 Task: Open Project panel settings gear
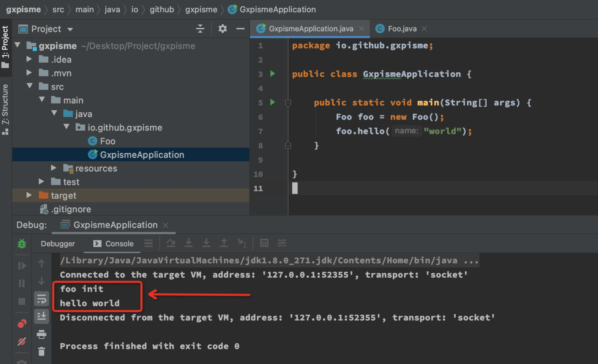[x=222, y=29]
